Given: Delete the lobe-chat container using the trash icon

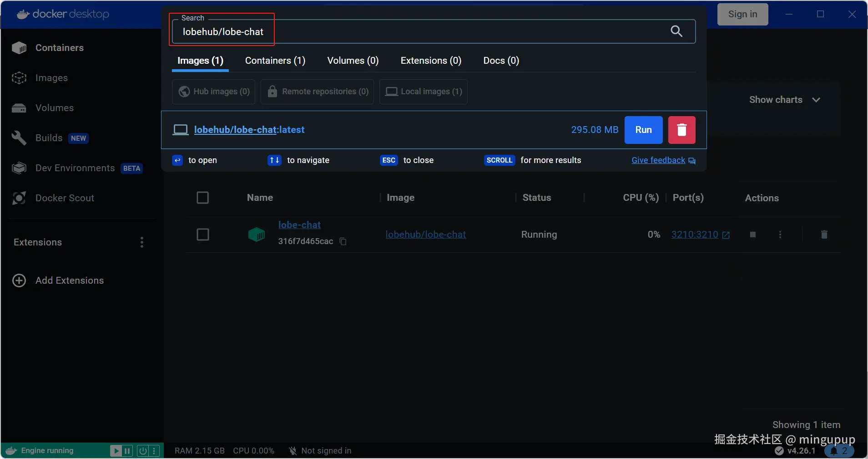Looking at the screenshot, I should point(824,235).
